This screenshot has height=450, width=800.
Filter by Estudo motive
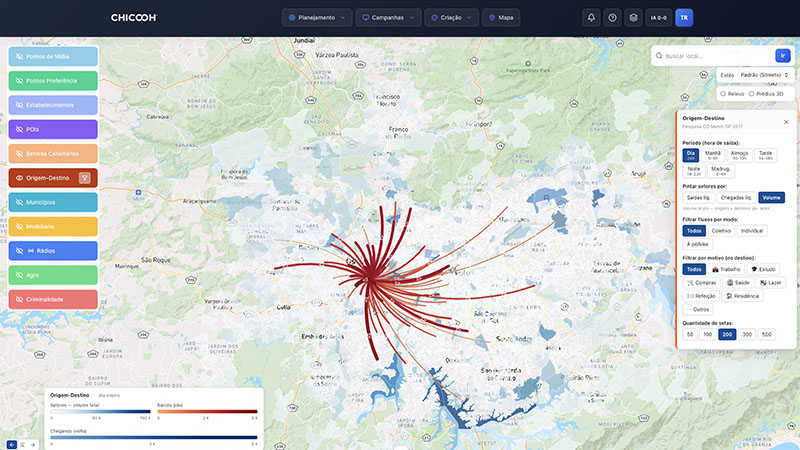click(x=763, y=269)
